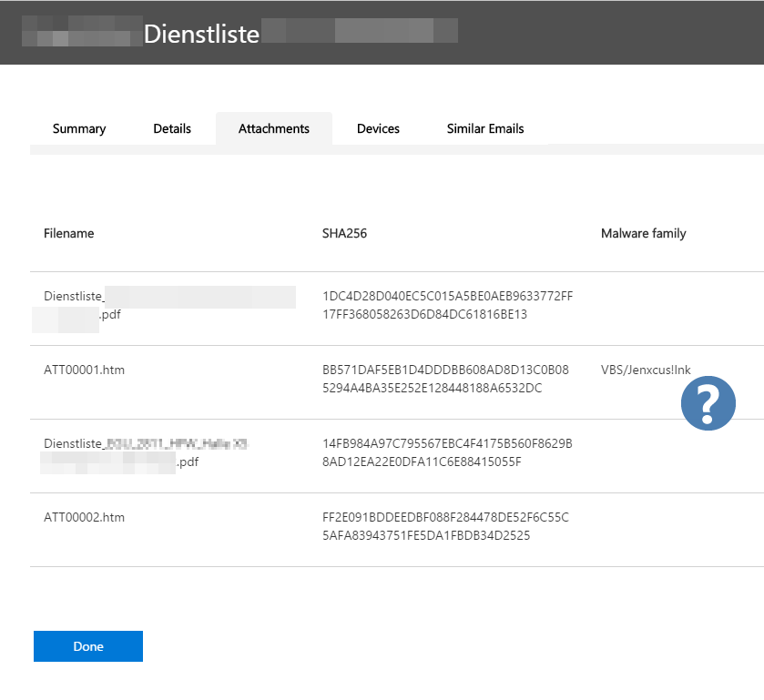
Task: Click the Done button
Action: (x=88, y=646)
